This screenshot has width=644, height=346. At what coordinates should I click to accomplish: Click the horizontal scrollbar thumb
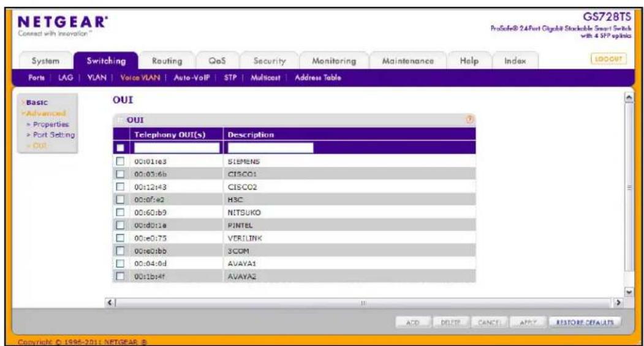[363, 303]
